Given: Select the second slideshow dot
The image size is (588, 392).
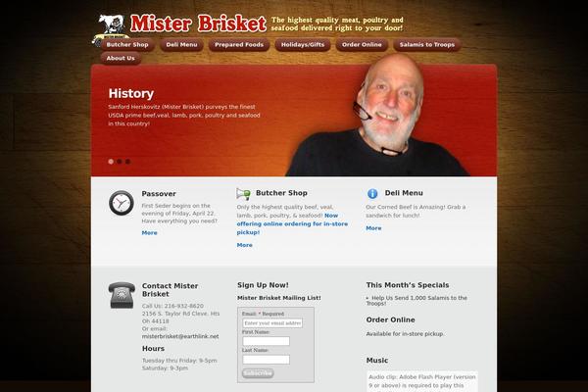Looking at the screenshot, I should point(120,162).
